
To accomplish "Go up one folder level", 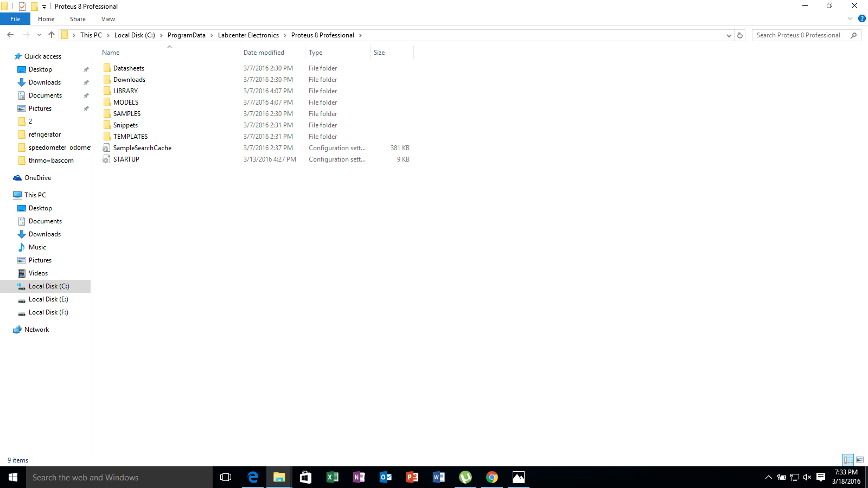I will [x=52, y=35].
